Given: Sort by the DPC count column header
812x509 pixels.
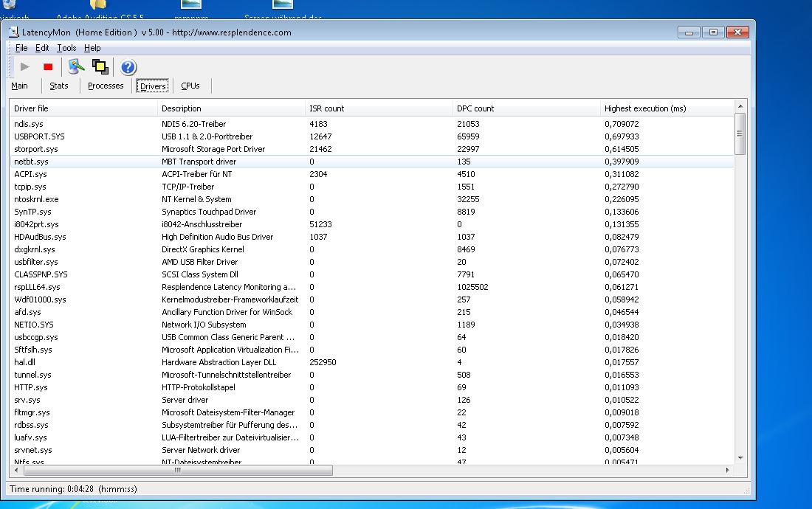Looking at the screenshot, I should 526,108.
